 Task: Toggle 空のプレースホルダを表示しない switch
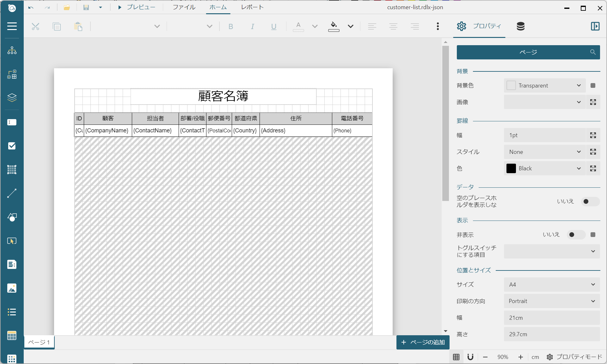[590, 202]
